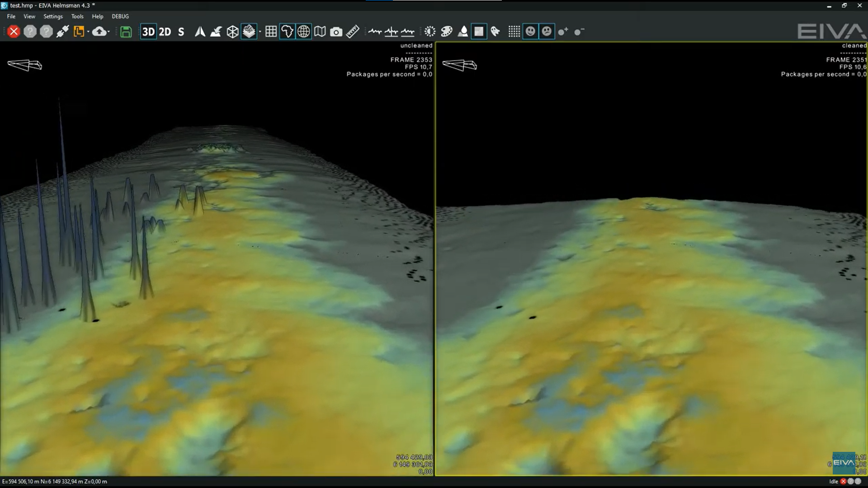Select the ruler measure tool

click(x=353, y=32)
